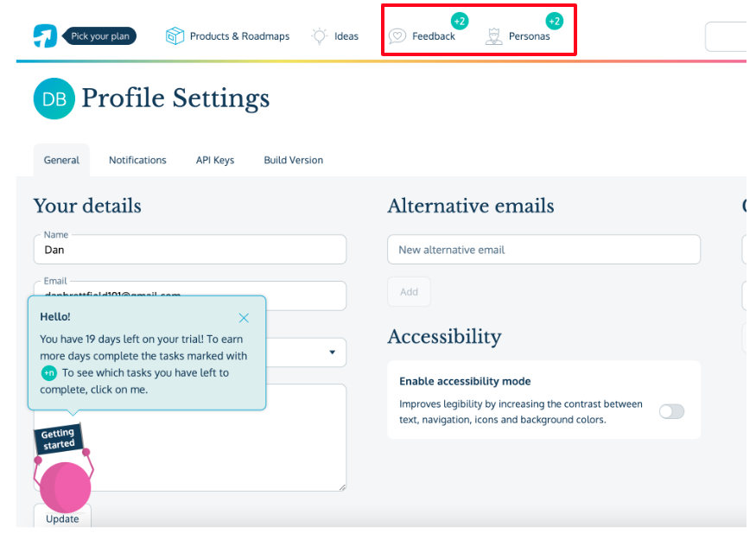
Task: Click the New alternative email field
Action: coord(543,250)
